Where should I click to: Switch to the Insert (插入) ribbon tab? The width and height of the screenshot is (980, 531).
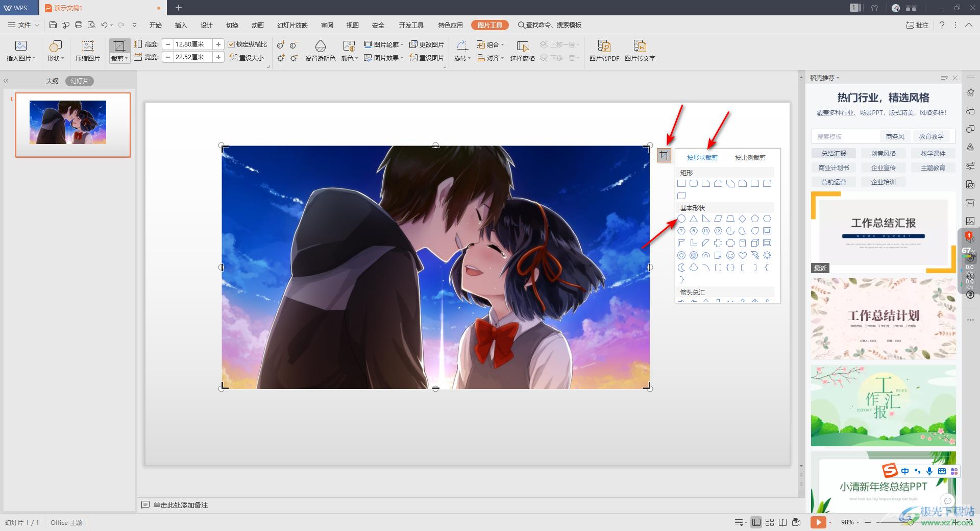pyautogui.click(x=181, y=25)
